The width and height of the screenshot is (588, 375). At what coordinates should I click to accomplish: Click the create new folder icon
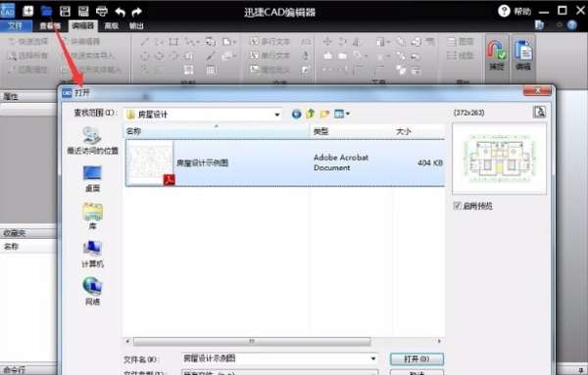coord(324,114)
